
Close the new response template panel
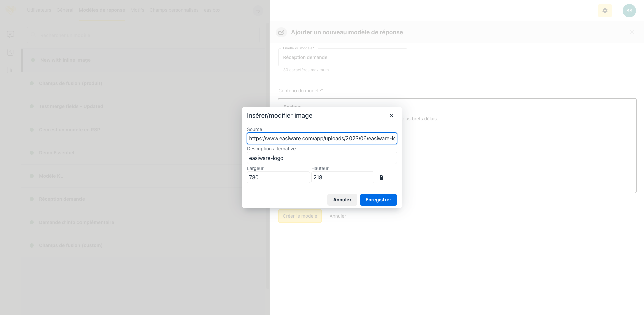pyautogui.click(x=632, y=32)
